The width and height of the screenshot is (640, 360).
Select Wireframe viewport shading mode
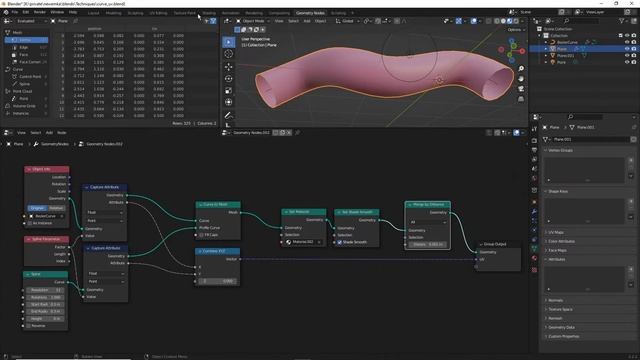pyautogui.click(x=497, y=21)
